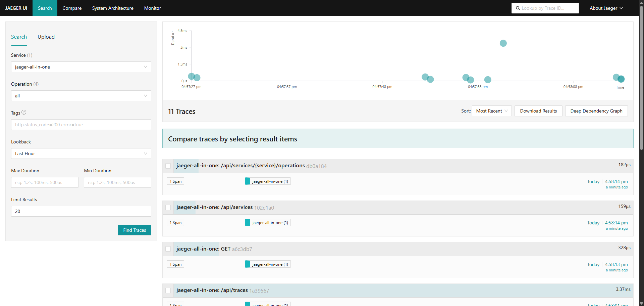
Task: Select the Search tab in the side panel
Action: coord(19,37)
